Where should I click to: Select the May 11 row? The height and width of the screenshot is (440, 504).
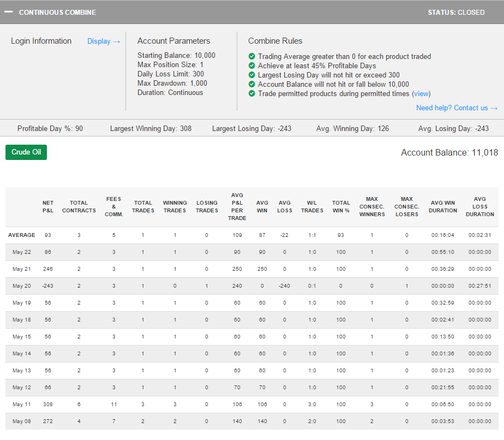pyautogui.click(x=22, y=405)
